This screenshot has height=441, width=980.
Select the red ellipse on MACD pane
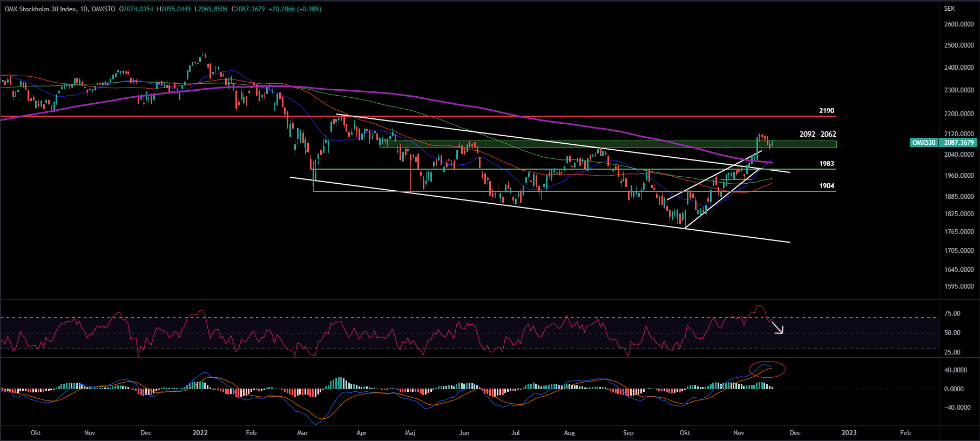pos(767,369)
